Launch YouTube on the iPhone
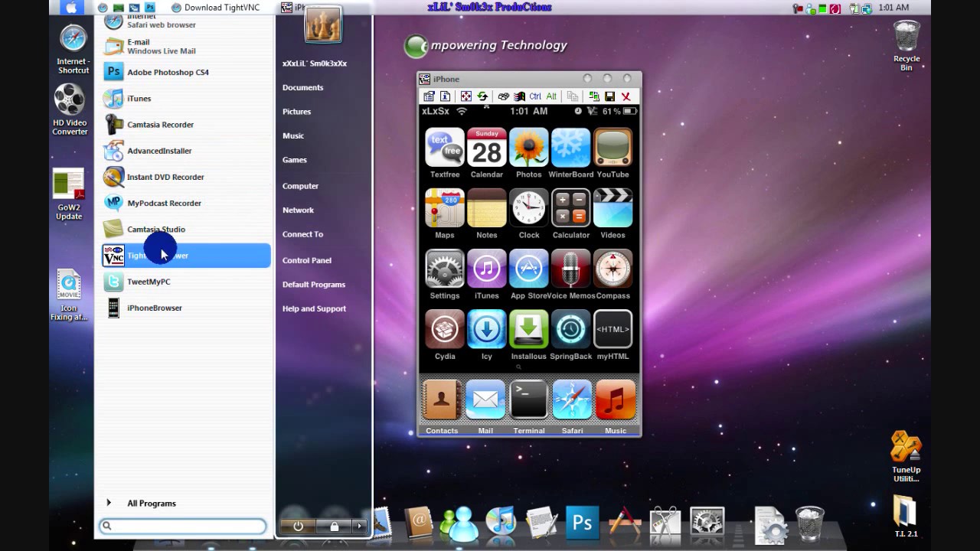Image resolution: width=980 pixels, height=551 pixels. click(613, 147)
